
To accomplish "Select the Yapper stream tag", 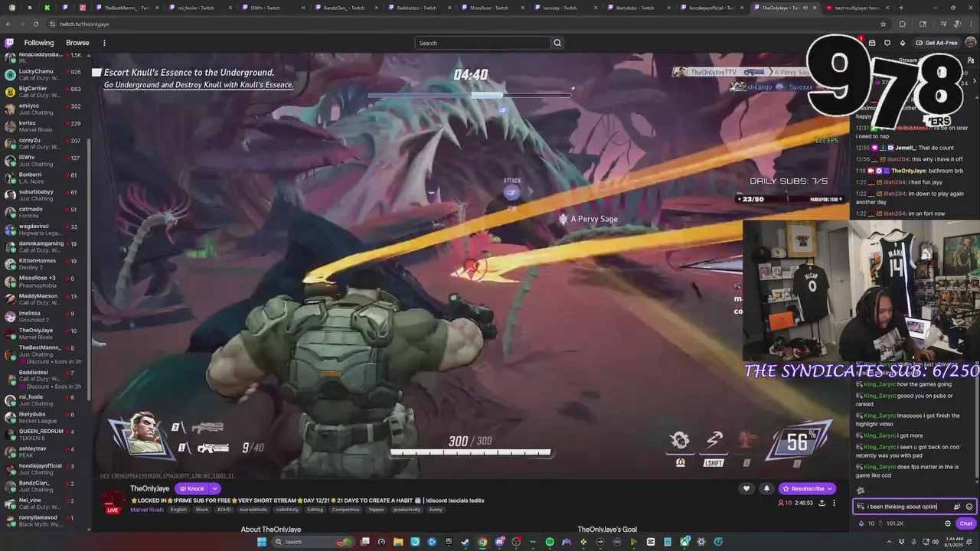I will (x=376, y=510).
